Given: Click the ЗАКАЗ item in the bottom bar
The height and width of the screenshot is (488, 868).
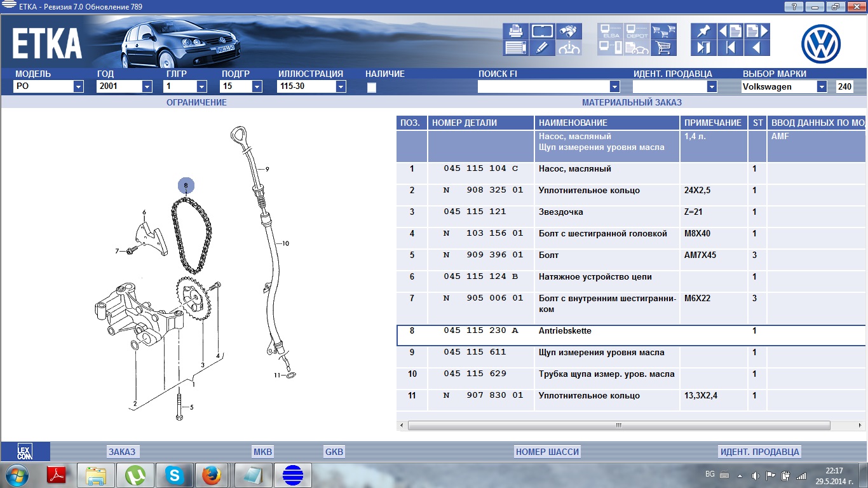Looking at the screenshot, I should tap(122, 452).
